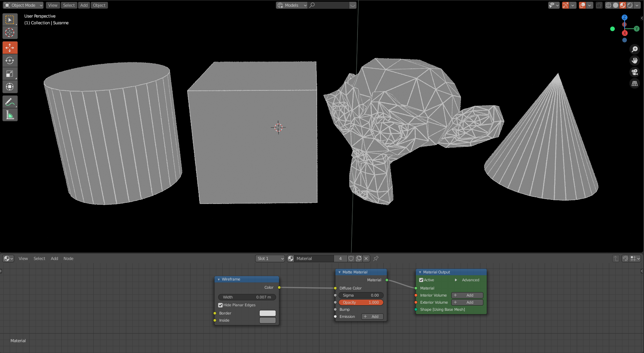
Task: Toggle camera view icon
Action: (634, 72)
